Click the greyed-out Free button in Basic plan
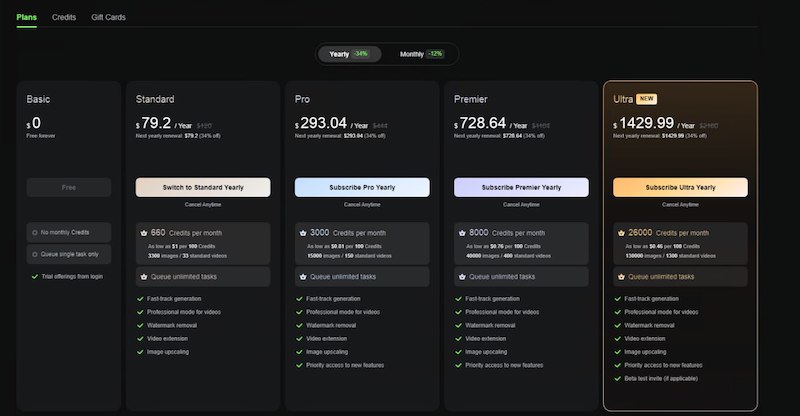 [69, 187]
